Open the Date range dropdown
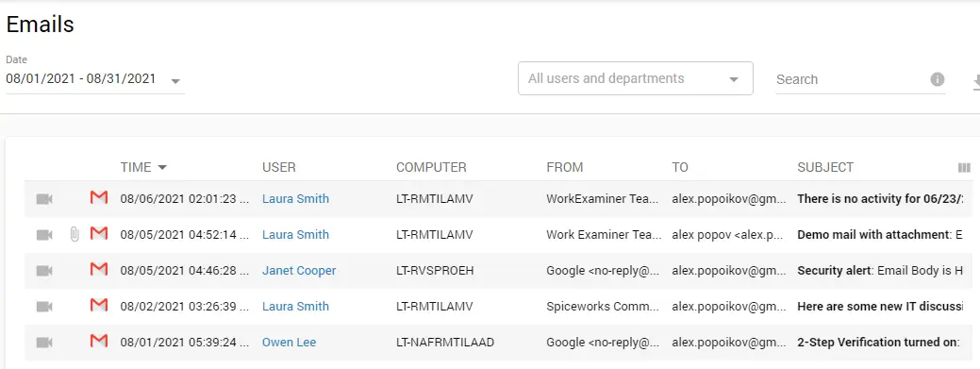 pos(95,79)
